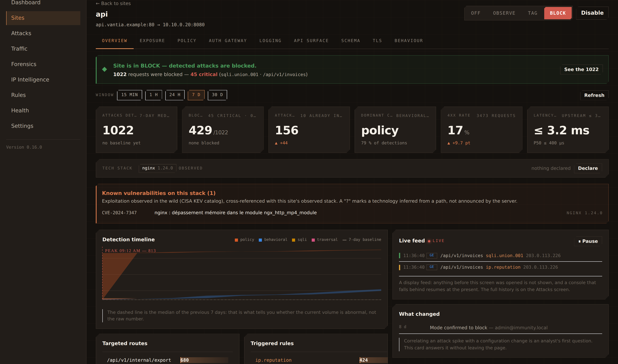Open the Dominant category policy card
618x364 pixels.
click(x=395, y=130)
